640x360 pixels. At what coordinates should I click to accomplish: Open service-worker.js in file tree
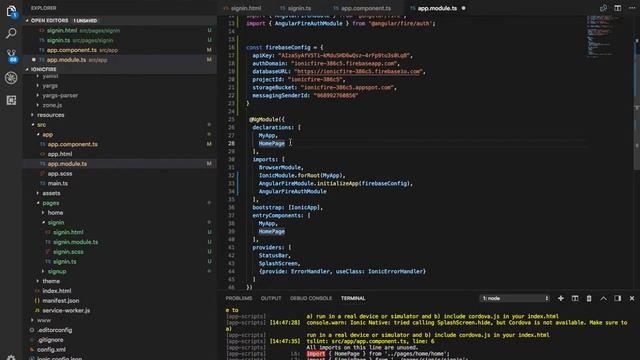120,311
